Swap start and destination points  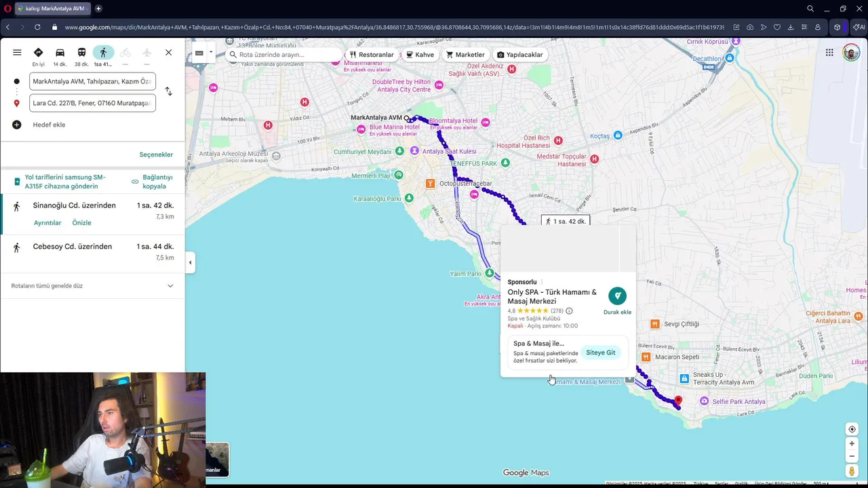coord(169,91)
